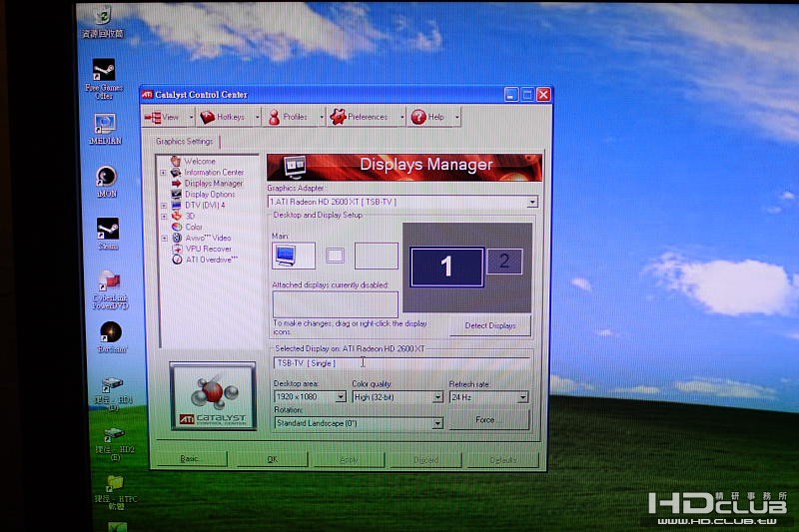The height and width of the screenshot is (532, 799).
Task: Click the Basic button
Action: click(191, 459)
